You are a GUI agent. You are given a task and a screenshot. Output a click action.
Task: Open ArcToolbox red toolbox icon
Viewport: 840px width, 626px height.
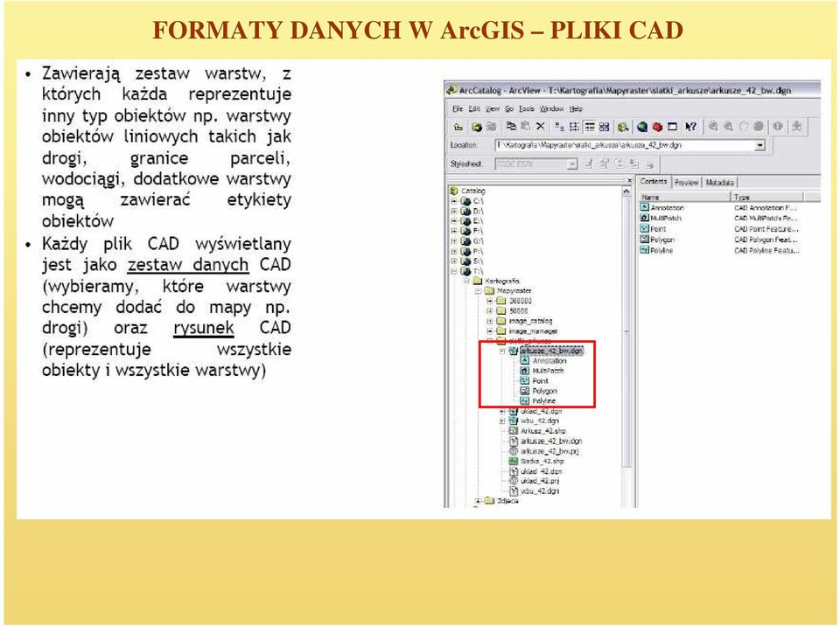coord(657,127)
